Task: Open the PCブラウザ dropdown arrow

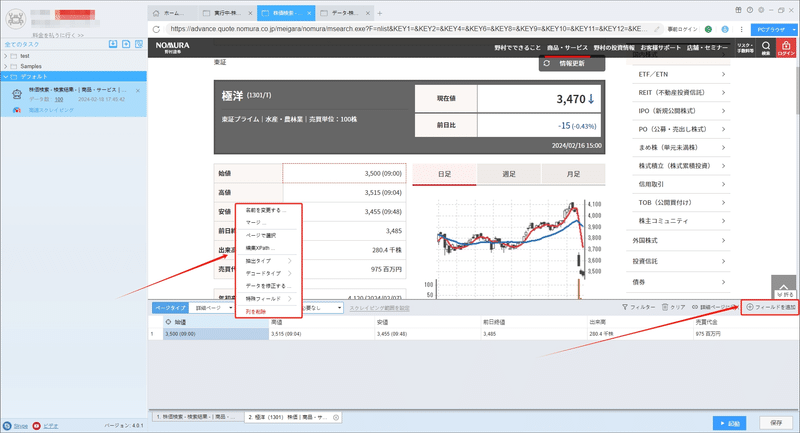Action: click(794, 30)
